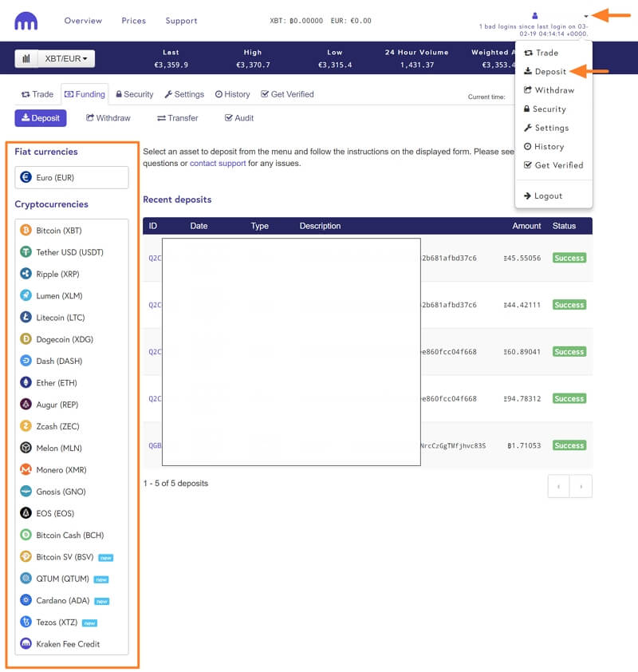
Task: Select the Euro (EUR) coin icon
Action: [x=26, y=177]
